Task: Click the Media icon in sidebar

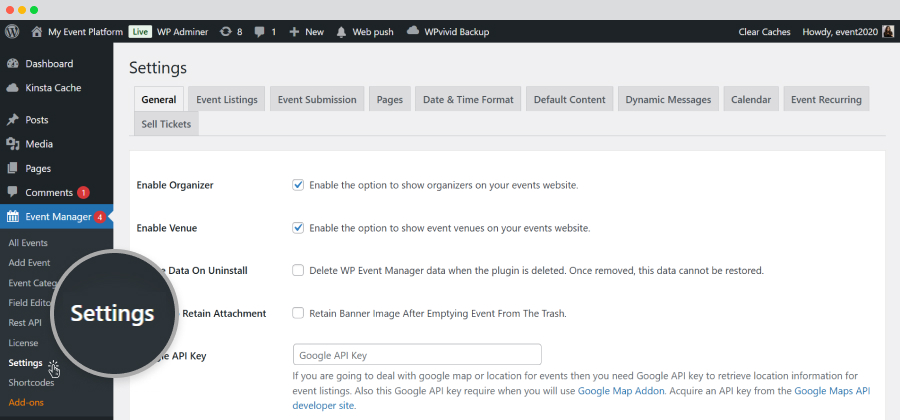Action: [x=13, y=144]
